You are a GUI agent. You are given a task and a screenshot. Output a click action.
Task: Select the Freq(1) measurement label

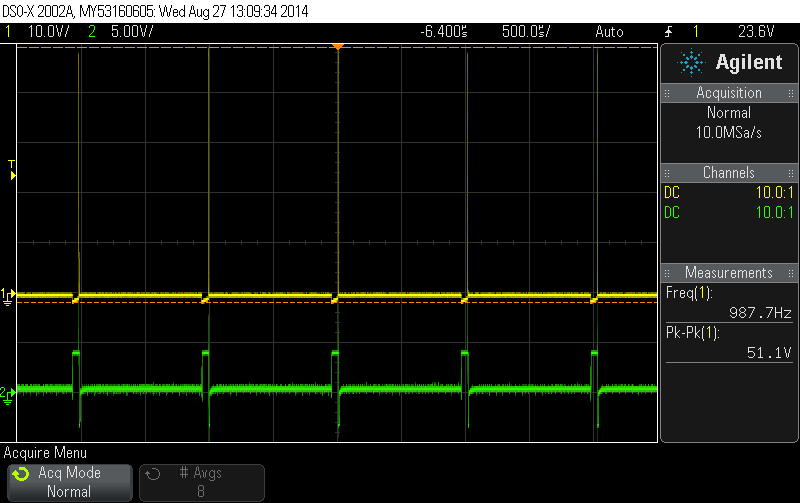click(x=689, y=293)
